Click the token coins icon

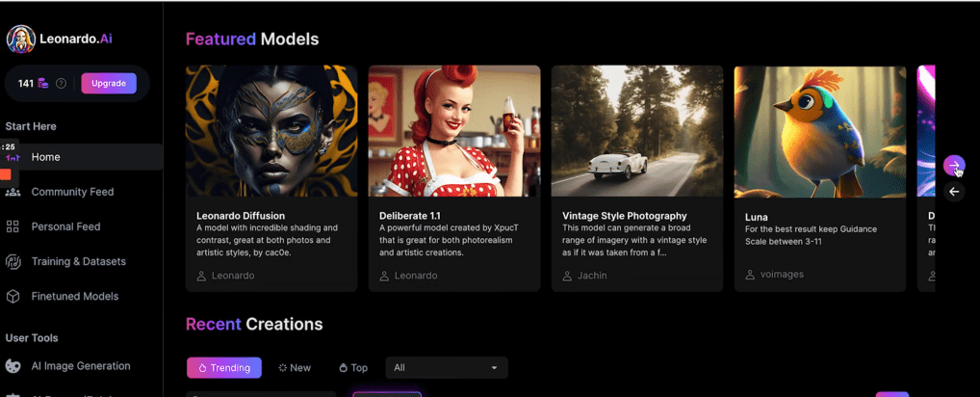coord(43,83)
